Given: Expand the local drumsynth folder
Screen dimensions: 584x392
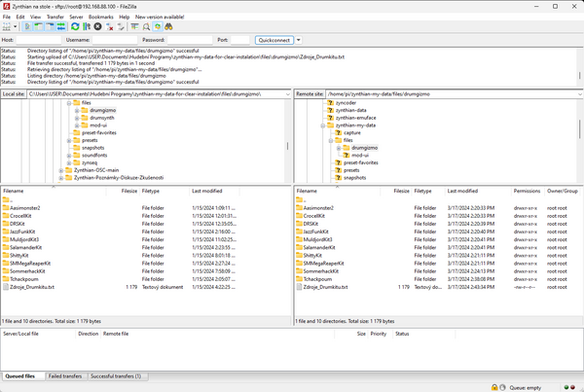Looking at the screenshot, I should tap(77, 120).
